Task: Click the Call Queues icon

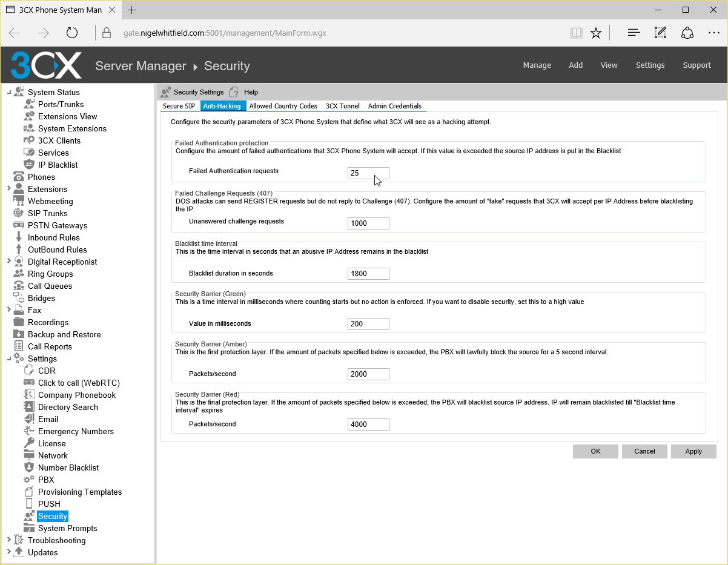Action: click(x=19, y=286)
